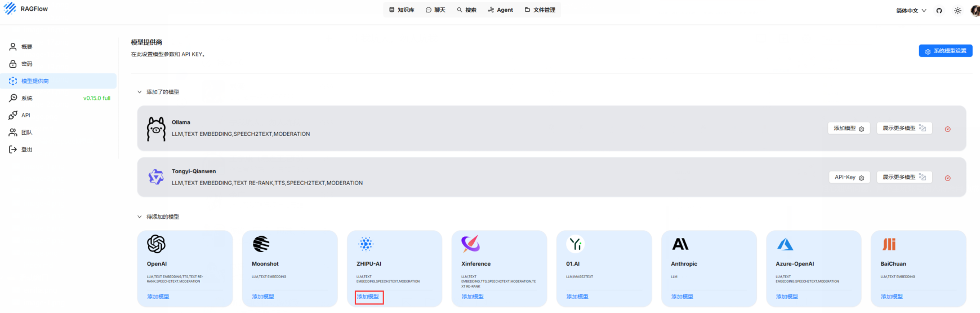Click the Xinference logo icon
980x313 pixels.
470,244
